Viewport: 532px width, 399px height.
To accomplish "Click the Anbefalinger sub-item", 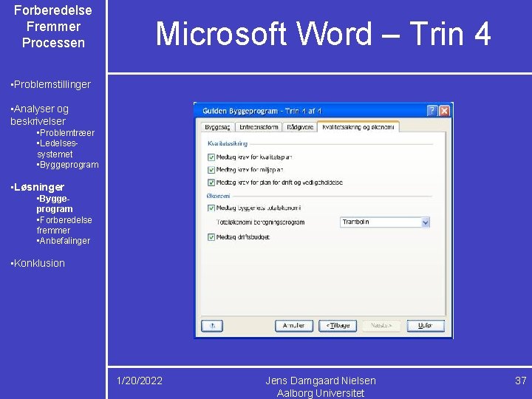I will pos(64,241).
